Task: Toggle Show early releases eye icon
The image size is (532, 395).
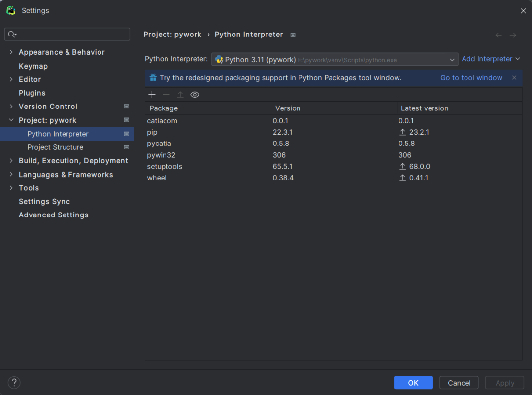Action: click(195, 94)
